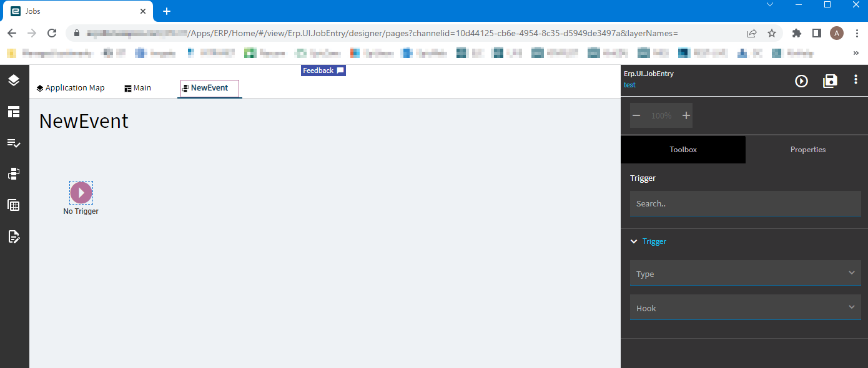The image size is (868, 368).
Task: Open a new browser tab
Action: [167, 11]
